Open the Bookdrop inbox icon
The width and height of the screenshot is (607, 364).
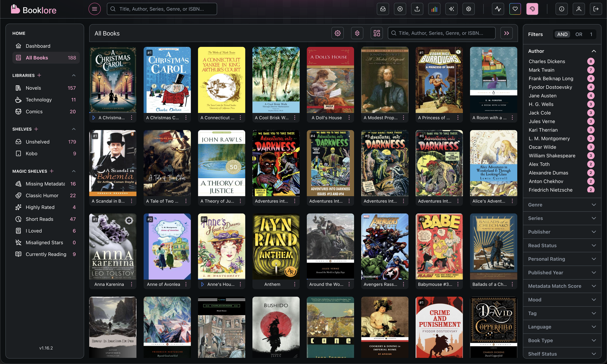coord(383,9)
